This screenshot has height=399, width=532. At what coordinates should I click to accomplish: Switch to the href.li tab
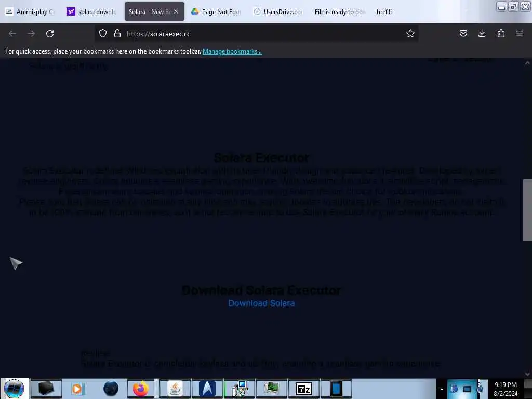click(x=384, y=11)
